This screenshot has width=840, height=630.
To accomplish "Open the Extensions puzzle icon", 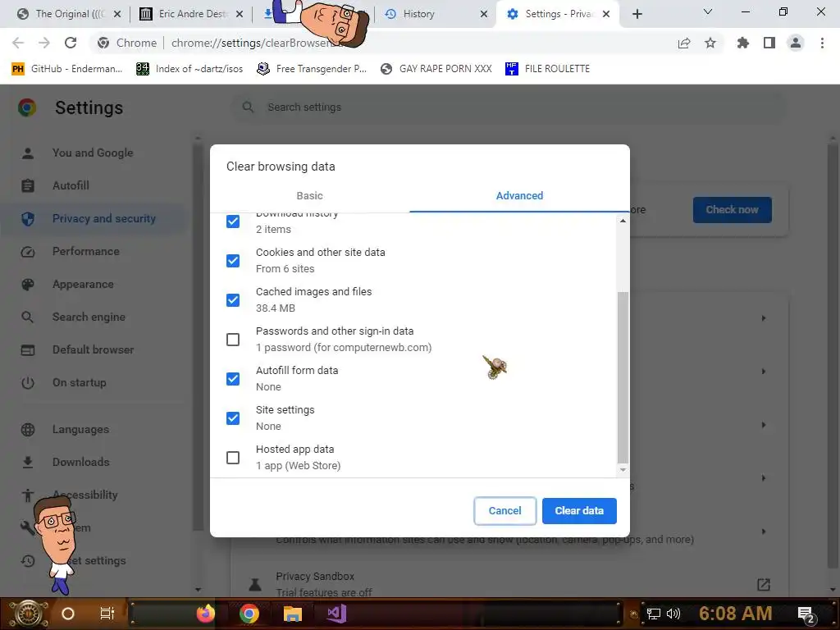I will click(x=743, y=43).
